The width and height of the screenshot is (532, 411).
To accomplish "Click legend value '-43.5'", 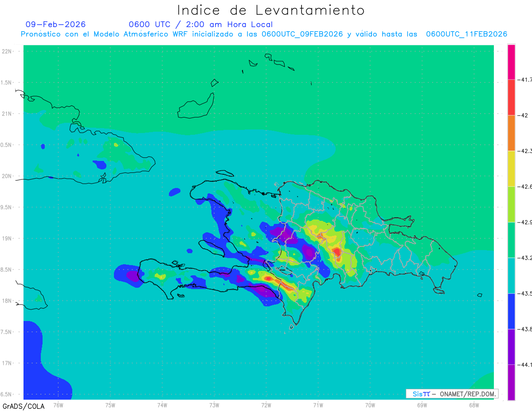I will click(525, 293).
